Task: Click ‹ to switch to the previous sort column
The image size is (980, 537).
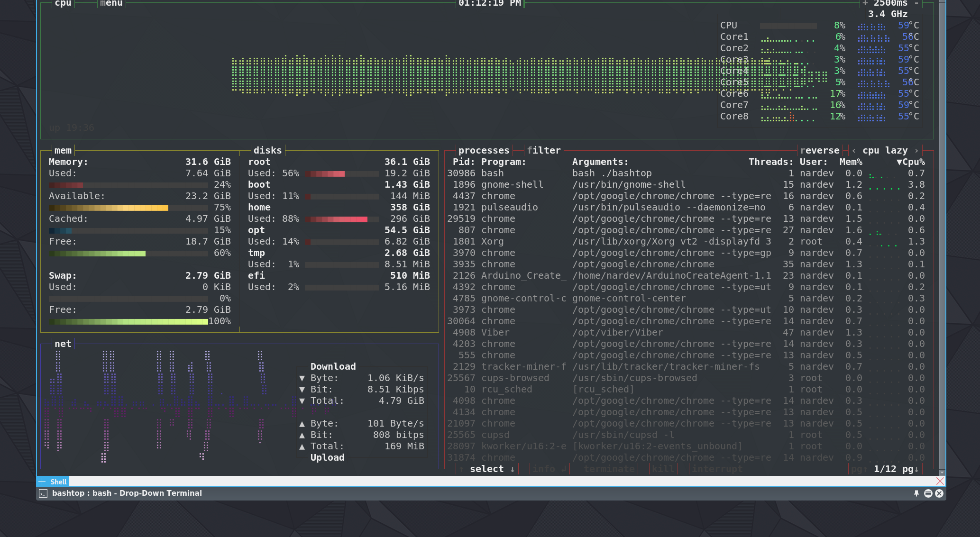Action: point(854,150)
